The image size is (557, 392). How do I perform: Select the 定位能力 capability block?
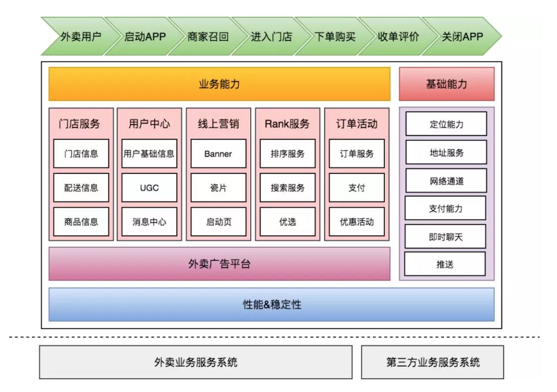(x=446, y=123)
